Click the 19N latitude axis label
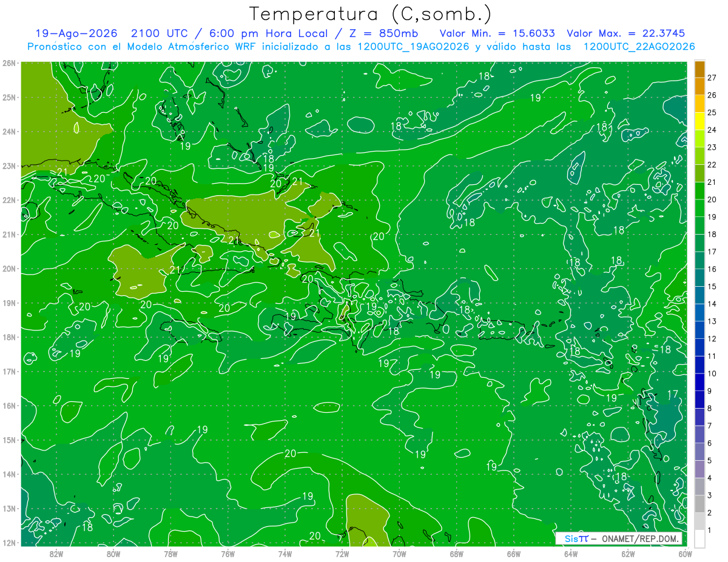Screen dimensions: 728x562 tap(8, 303)
